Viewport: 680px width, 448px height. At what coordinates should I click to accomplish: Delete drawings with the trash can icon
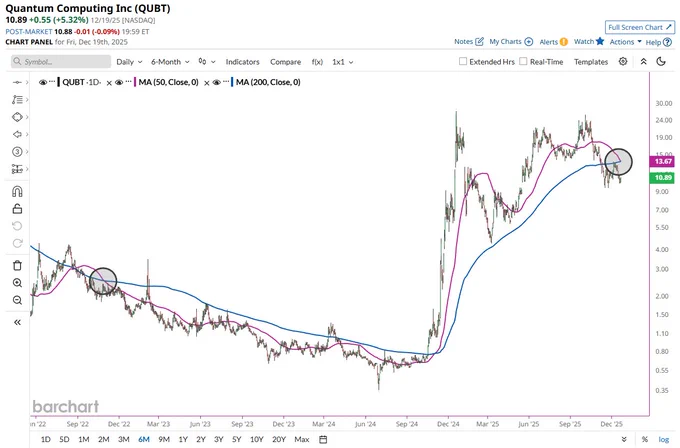(17, 265)
